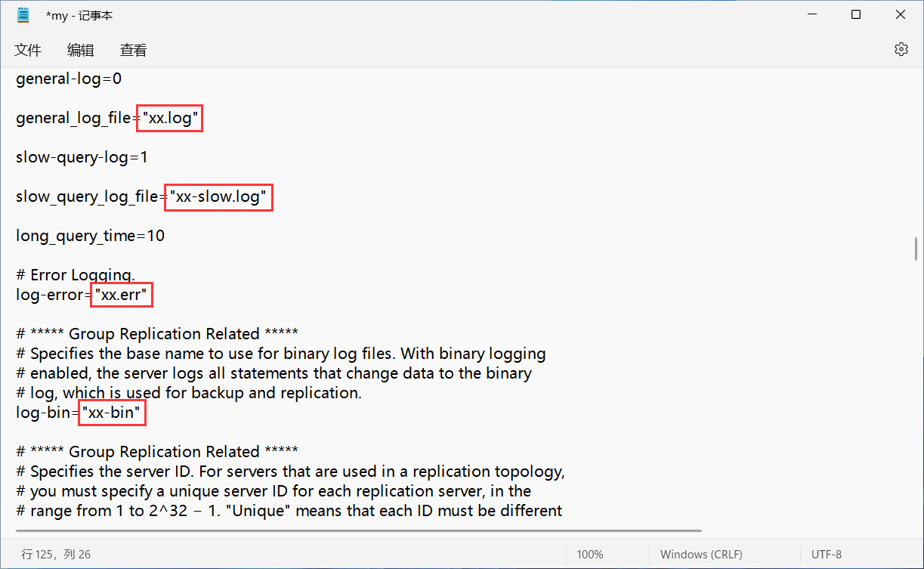
Task: Place cursor in "xx-slow.log" value
Action: click(x=218, y=196)
